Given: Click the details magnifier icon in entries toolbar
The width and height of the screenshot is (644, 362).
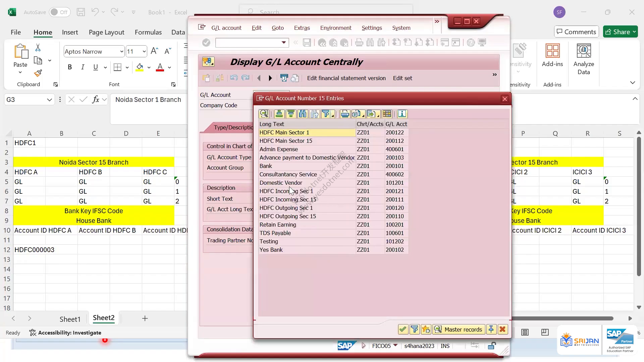Looking at the screenshot, I should (264, 114).
